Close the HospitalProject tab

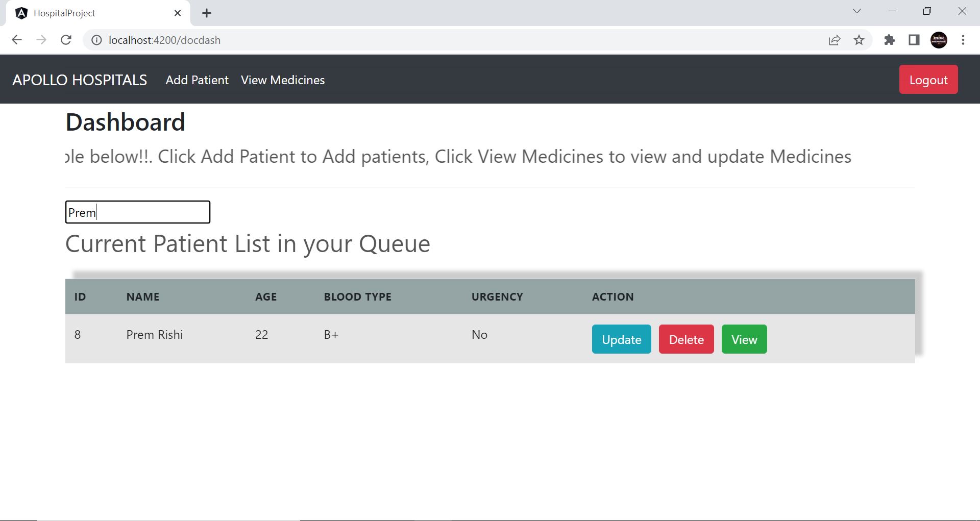pos(178,13)
